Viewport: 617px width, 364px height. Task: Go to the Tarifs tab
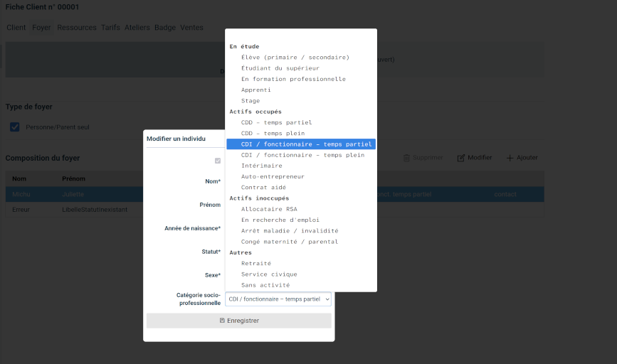[110, 28]
